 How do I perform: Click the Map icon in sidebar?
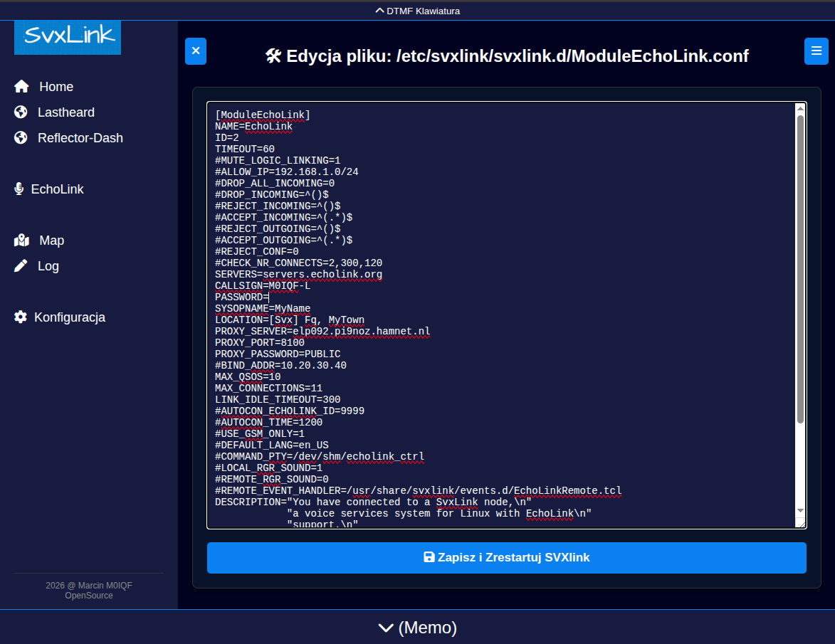click(x=21, y=241)
